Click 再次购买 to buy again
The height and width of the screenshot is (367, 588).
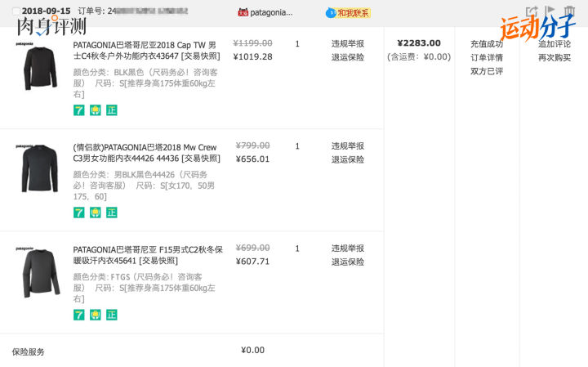click(555, 58)
